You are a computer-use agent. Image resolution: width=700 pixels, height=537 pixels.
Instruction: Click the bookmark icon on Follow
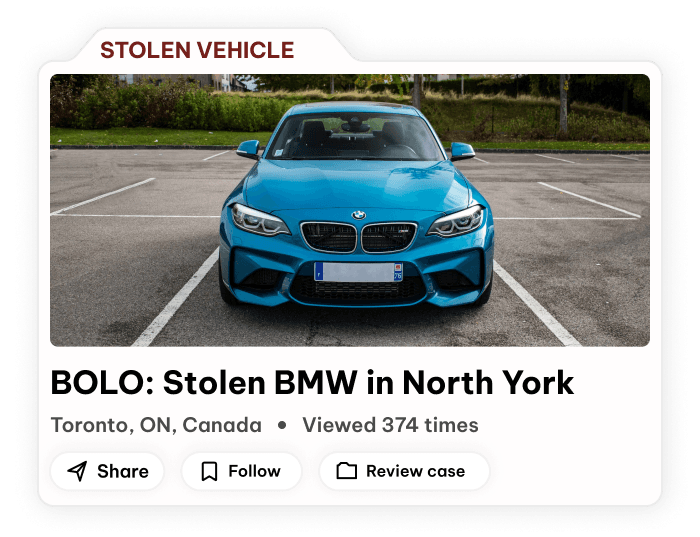click(x=209, y=471)
